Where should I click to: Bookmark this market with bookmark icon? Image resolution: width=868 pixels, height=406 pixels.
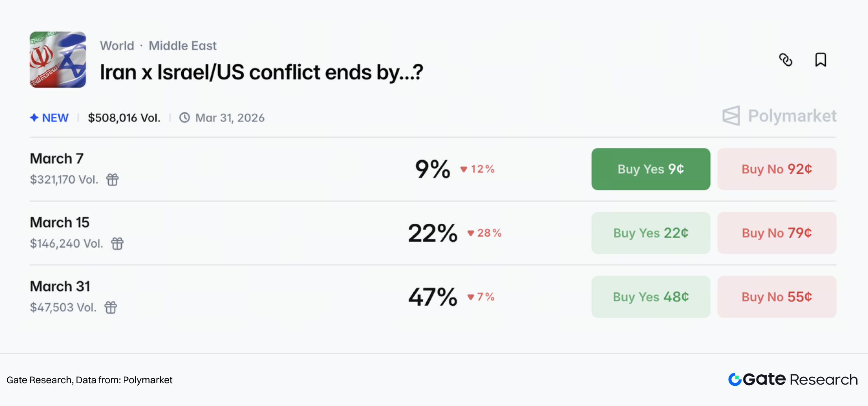(821, 60)
